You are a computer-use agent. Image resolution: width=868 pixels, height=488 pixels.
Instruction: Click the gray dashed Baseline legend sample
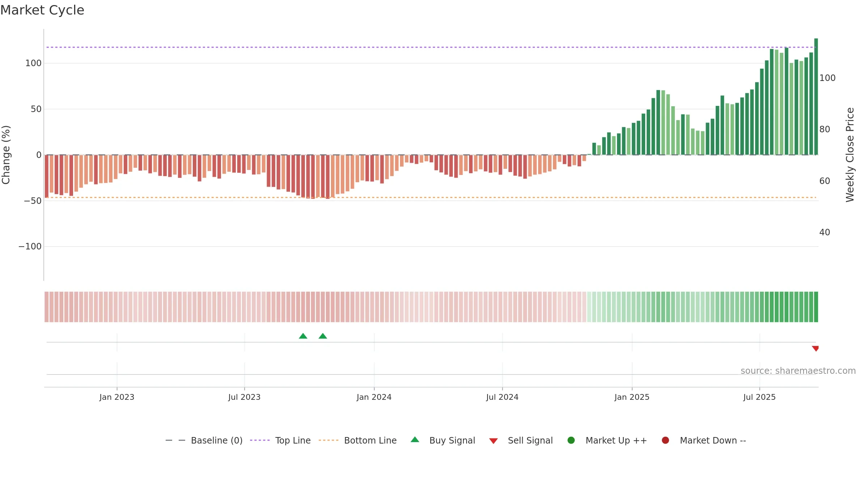pyautogui.click(x=175, y=440)
